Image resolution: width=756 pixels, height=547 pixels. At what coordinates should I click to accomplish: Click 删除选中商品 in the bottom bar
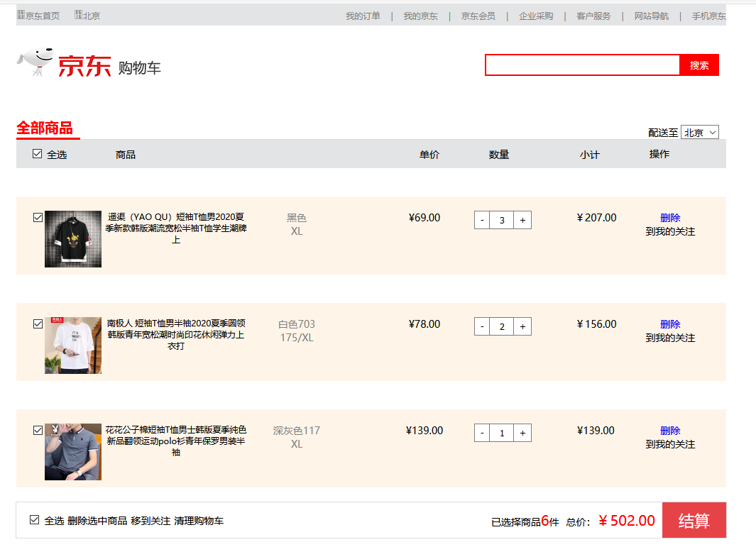click(97, 521)
